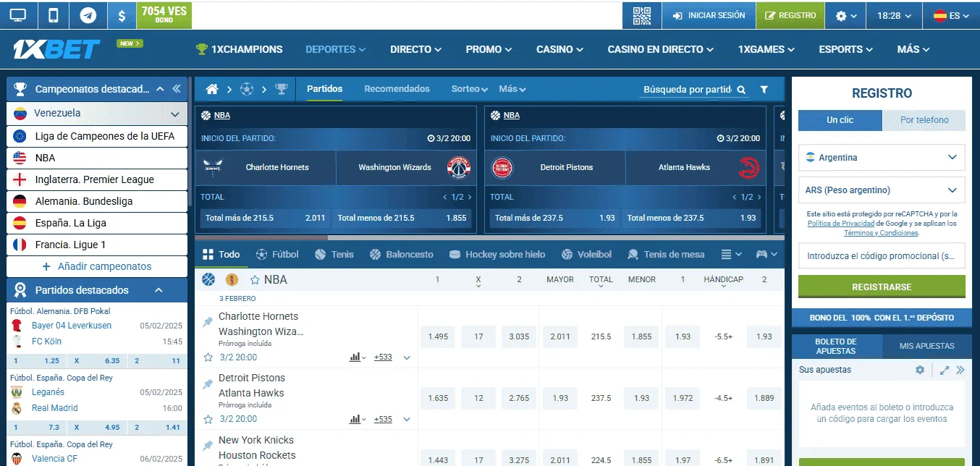Select Total más de 215.5 odds 2.011
This screenshot has width=980, height=466.
265,218
